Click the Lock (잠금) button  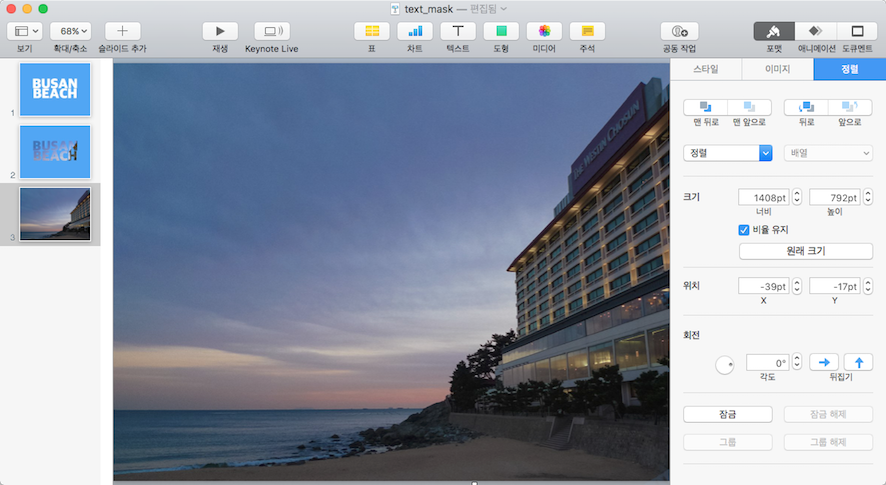tap(728, 414)
